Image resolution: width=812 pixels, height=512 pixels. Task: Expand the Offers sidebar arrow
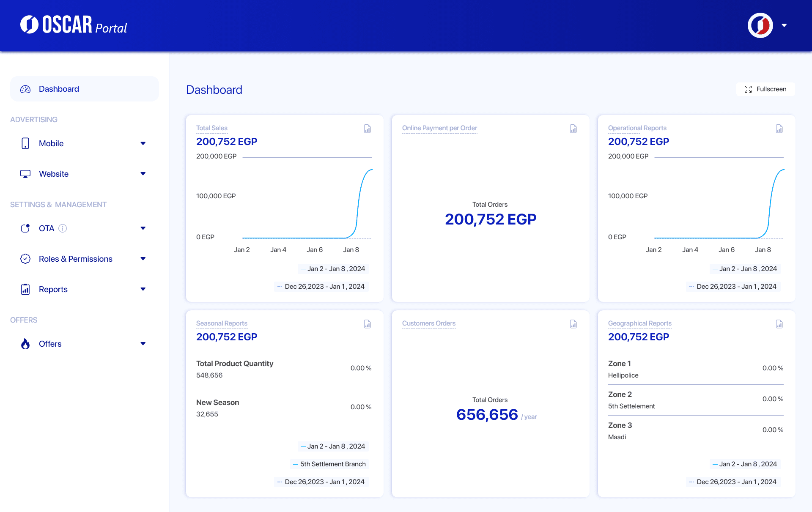click(143, 344)
